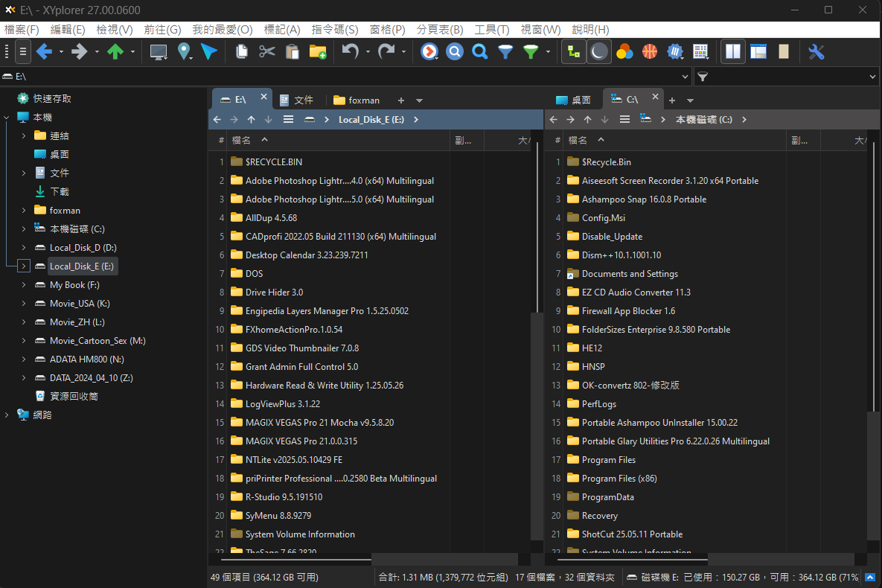Click the round blue-orange chevron icon in toolbar
This screenshot has height=588, width=882.
[x=429, y=52]
